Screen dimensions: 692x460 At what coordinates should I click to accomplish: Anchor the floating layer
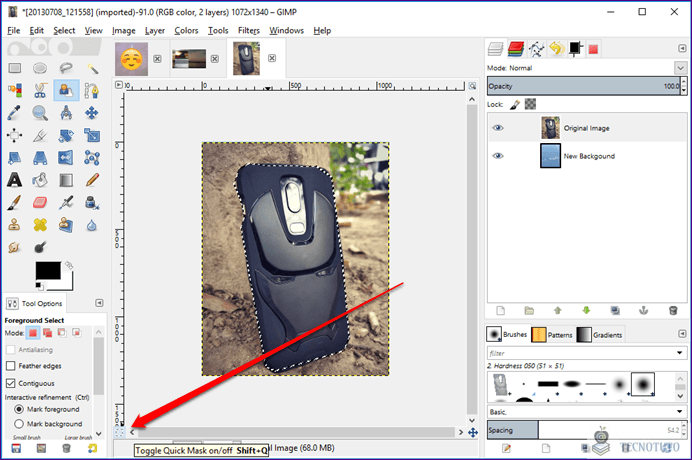click(x=643, y=311)
